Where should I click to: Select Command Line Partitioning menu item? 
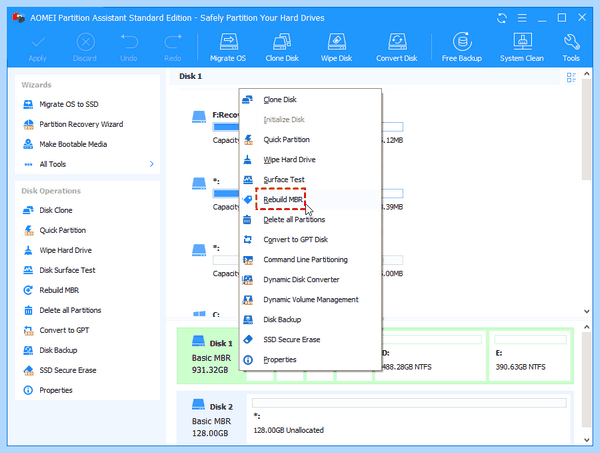coord(310,259)
